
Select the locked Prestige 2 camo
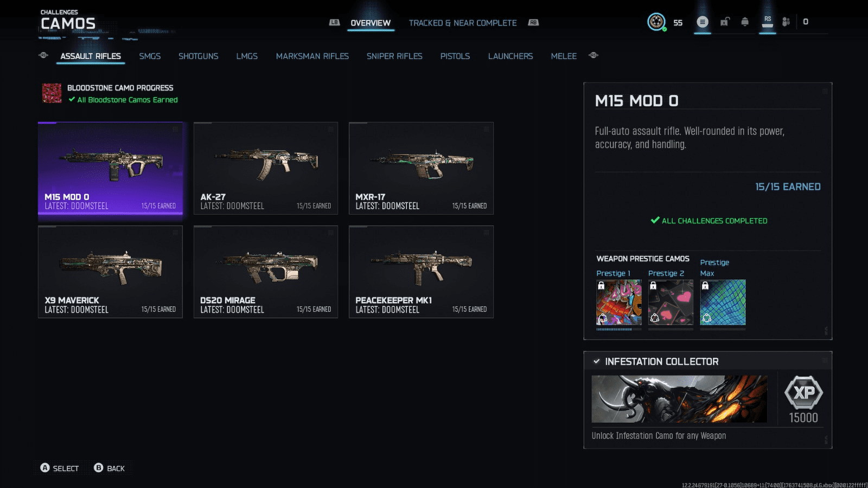671,303
